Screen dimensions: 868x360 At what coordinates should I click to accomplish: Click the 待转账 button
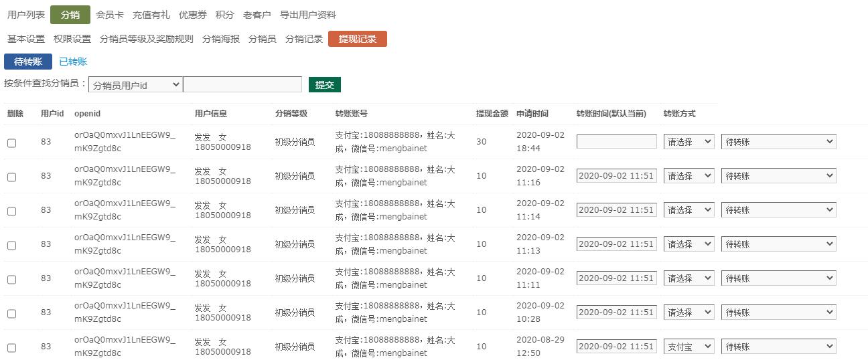28,62
